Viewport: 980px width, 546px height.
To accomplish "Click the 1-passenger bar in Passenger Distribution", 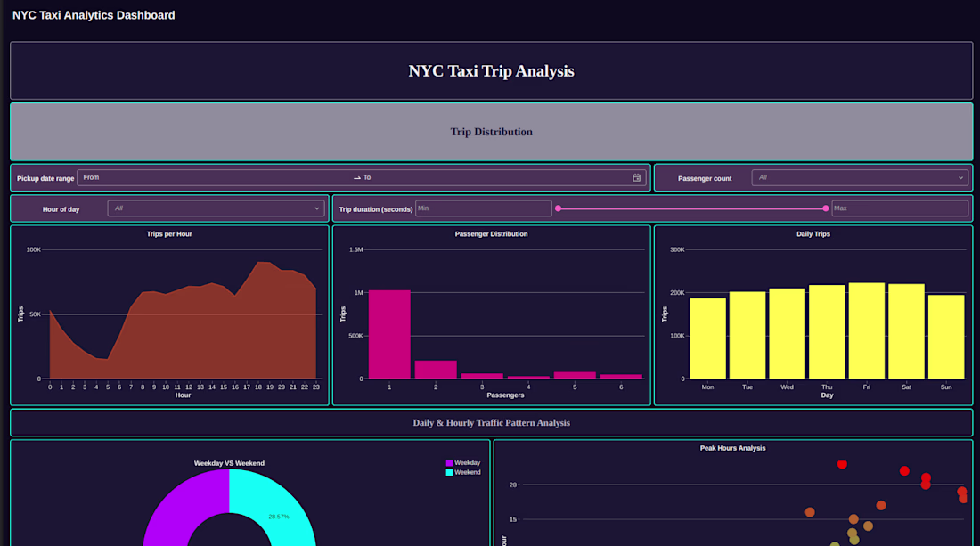I will point(389,335).
